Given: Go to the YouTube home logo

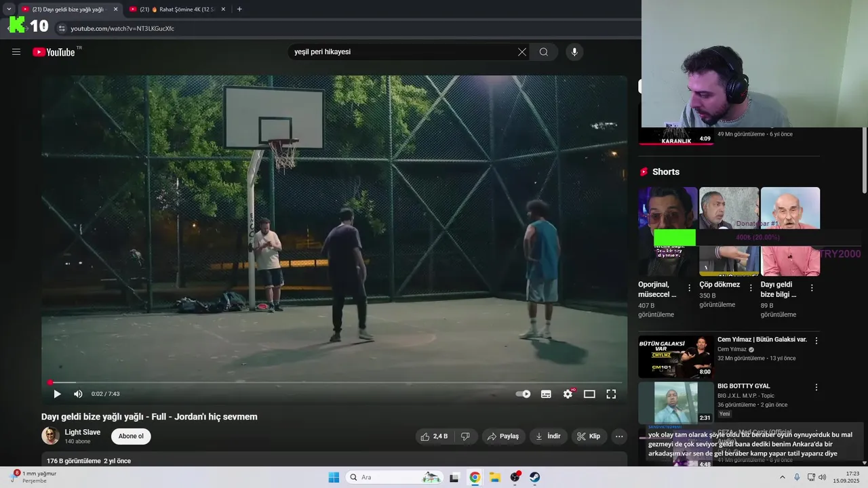Looking at the screenshot, I should 54,52.
